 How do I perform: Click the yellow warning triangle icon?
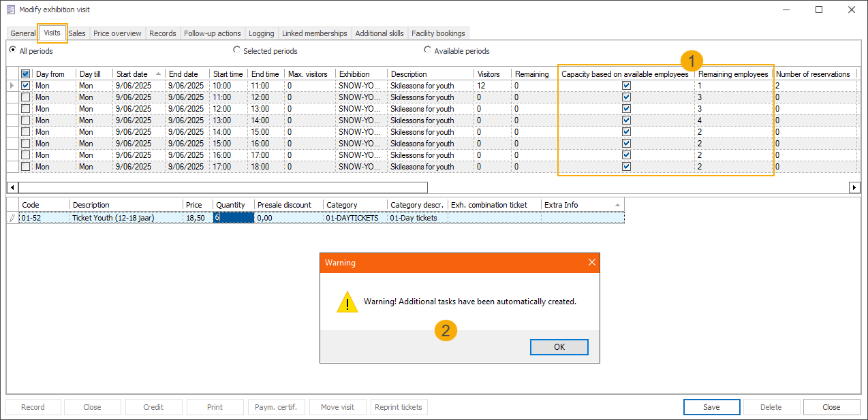click(347, 302)
